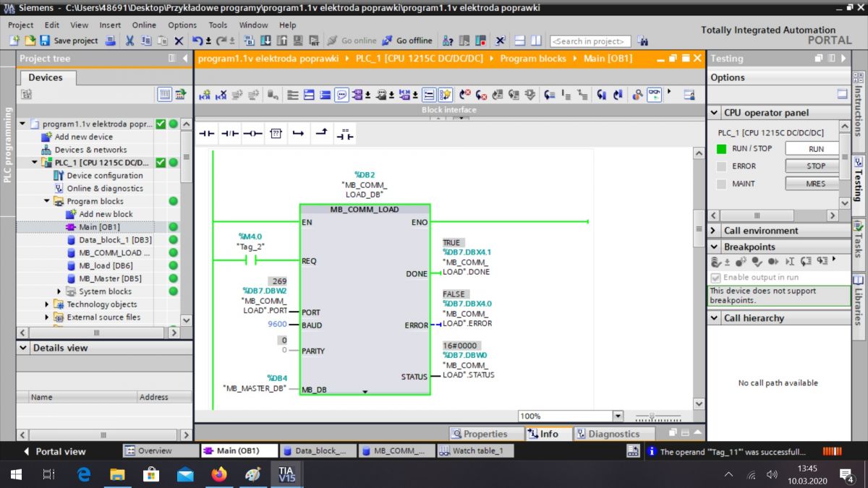The width and height of the screenshot is (868, 488).
Task: Open the Online menu
Action: tap(144, 25)
